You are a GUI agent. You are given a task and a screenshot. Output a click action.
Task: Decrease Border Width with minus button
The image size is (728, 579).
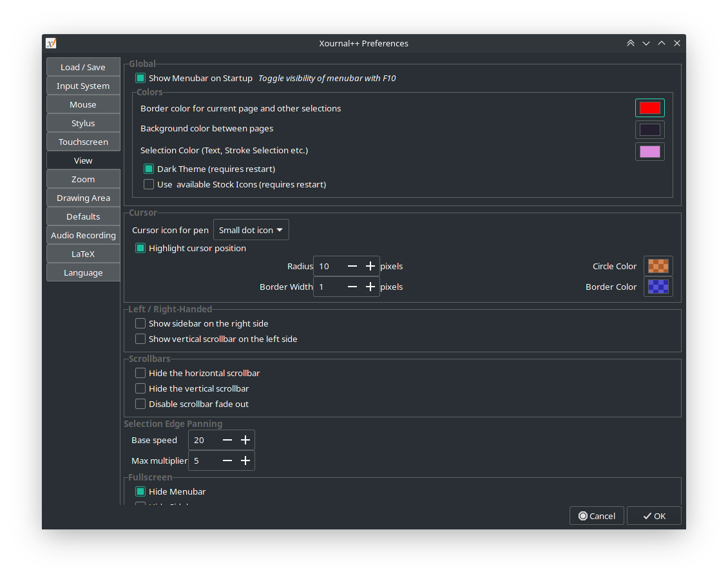[352, 287]
